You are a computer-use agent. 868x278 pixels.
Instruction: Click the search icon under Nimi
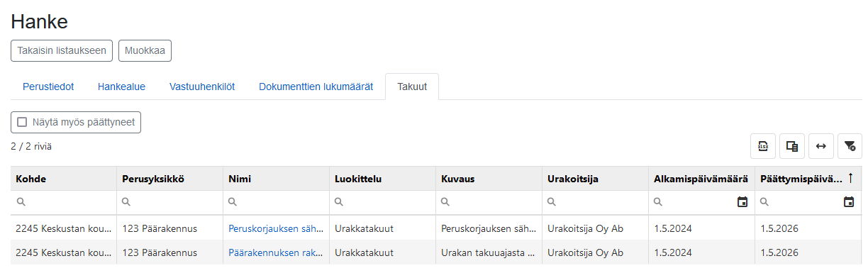point(233,202)
